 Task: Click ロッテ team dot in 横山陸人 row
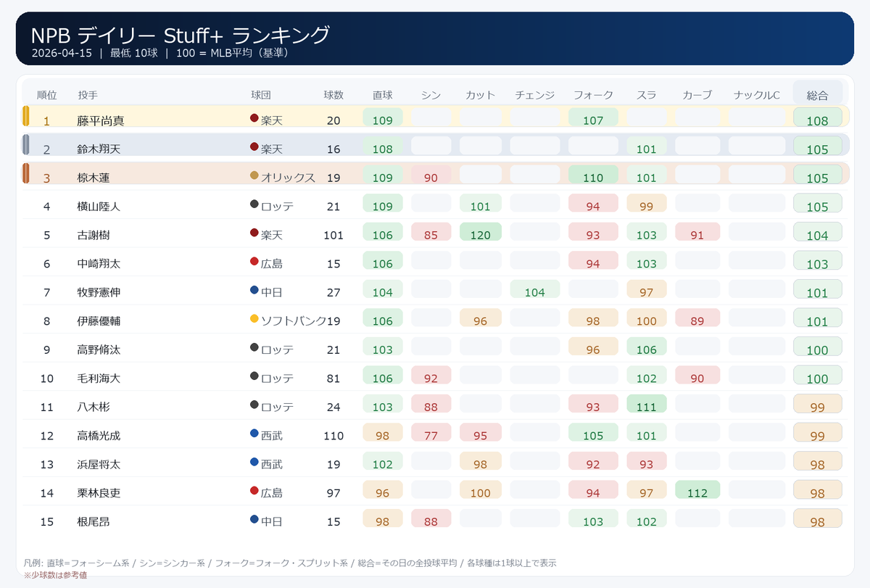click(254, 204)
